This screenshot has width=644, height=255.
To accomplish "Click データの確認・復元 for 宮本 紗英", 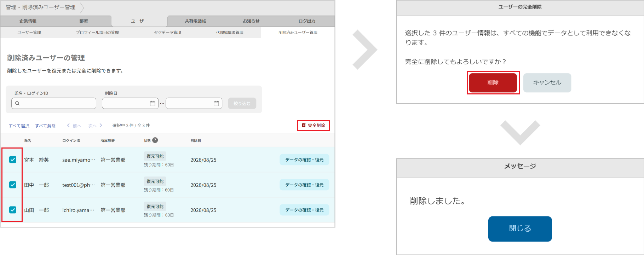I will coord(304,160).
